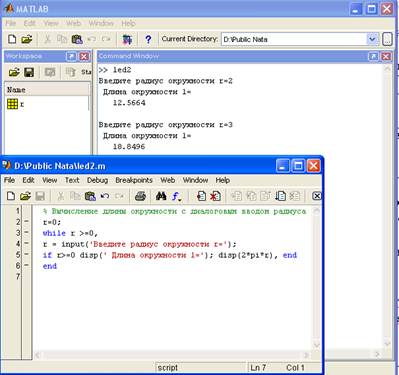Click Exit debug mode icon in editor toolbar
The image size is (399, 375).
pyautogui.click(x=295, y=196)
